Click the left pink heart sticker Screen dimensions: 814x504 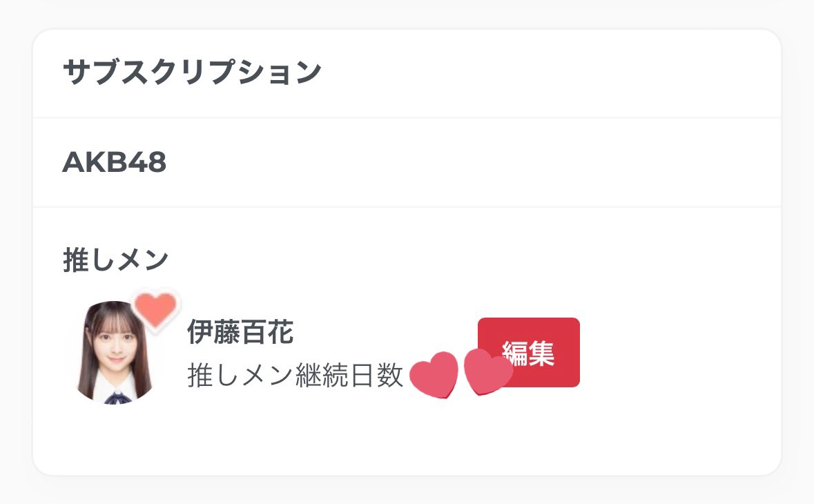pyautogui.click(x=434, y=375)
